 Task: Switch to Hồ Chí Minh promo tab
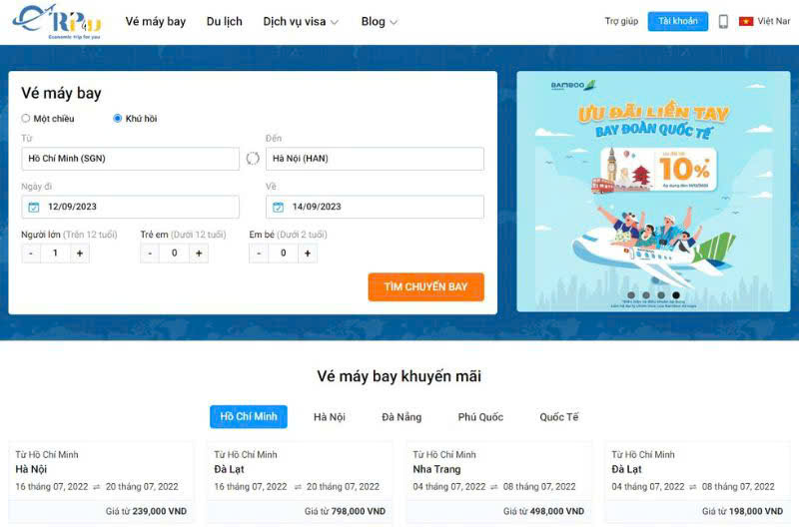249,416
